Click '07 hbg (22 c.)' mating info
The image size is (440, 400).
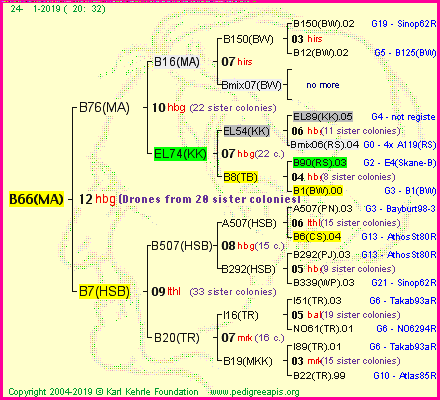253,154
